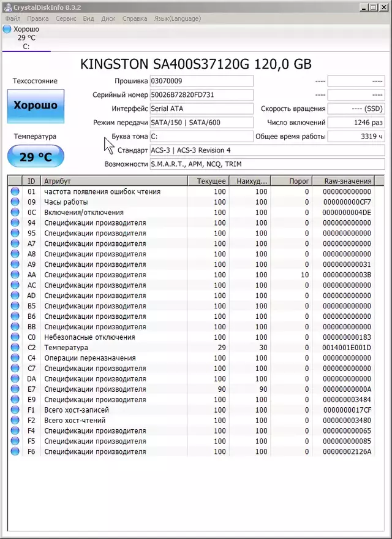Click the blue status icon for attribute B6

15,316
